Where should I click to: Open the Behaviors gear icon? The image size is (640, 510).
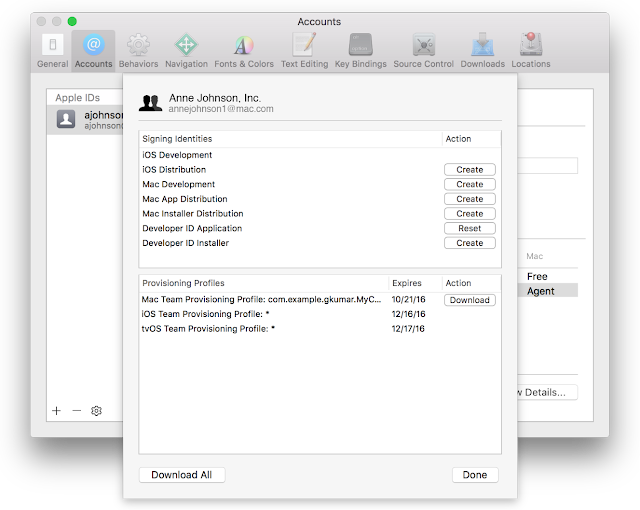click(x=138, y=51)
